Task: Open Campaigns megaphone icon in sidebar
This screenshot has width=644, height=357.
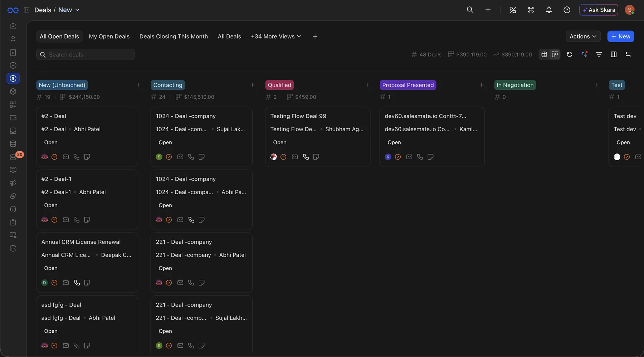Action: coord(13,183)
